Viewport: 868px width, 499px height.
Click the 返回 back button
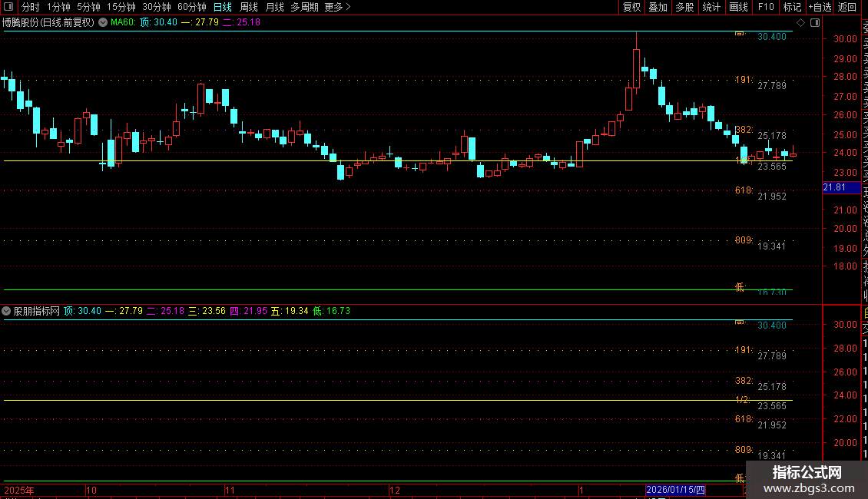click(847, 7)
